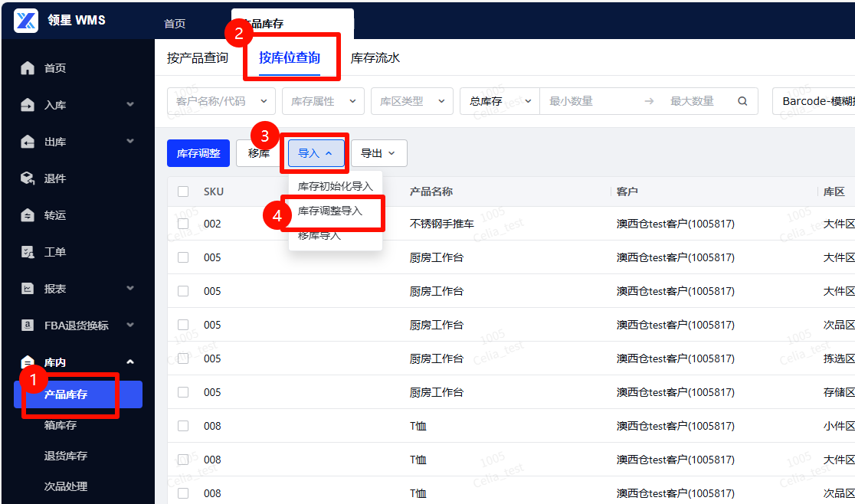The width and height of the screenshot is (855, 504).
Task: Toggle the 导入 import dropdown button
Action: [x=316, y=153]
